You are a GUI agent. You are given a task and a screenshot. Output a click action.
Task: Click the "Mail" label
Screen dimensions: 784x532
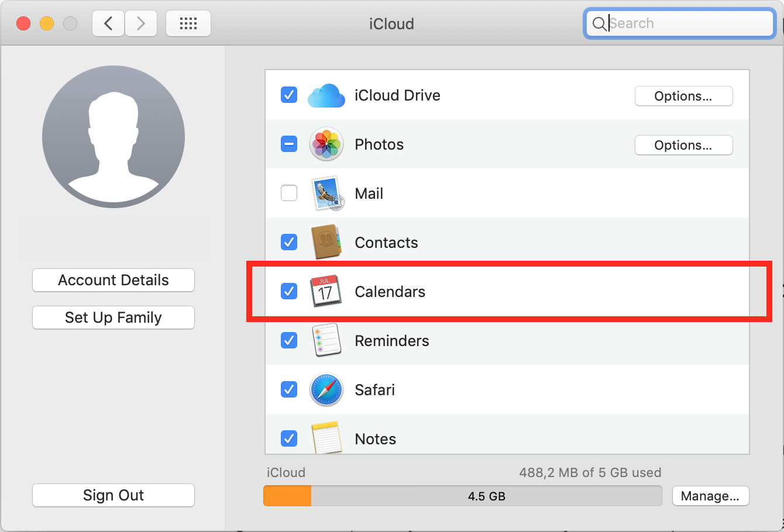click(x=369, y=194)
